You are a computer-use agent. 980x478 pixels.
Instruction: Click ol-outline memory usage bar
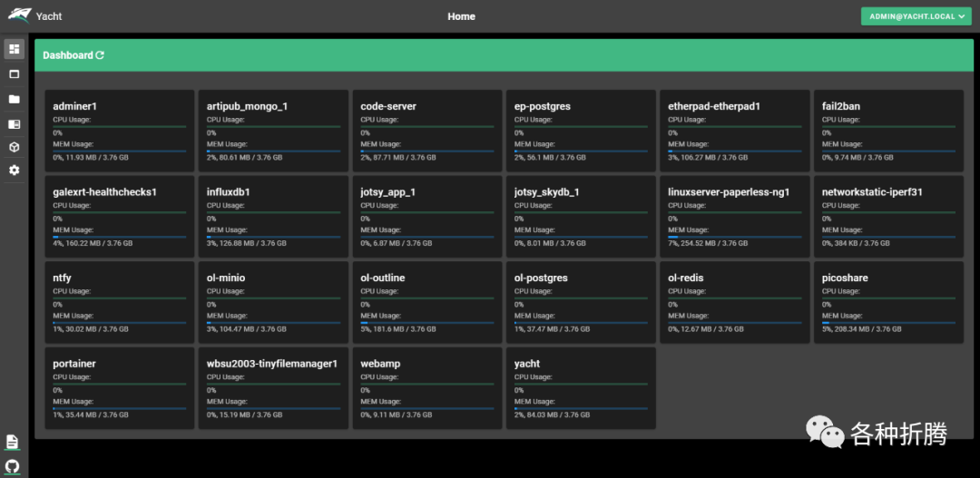pos(426,322)
